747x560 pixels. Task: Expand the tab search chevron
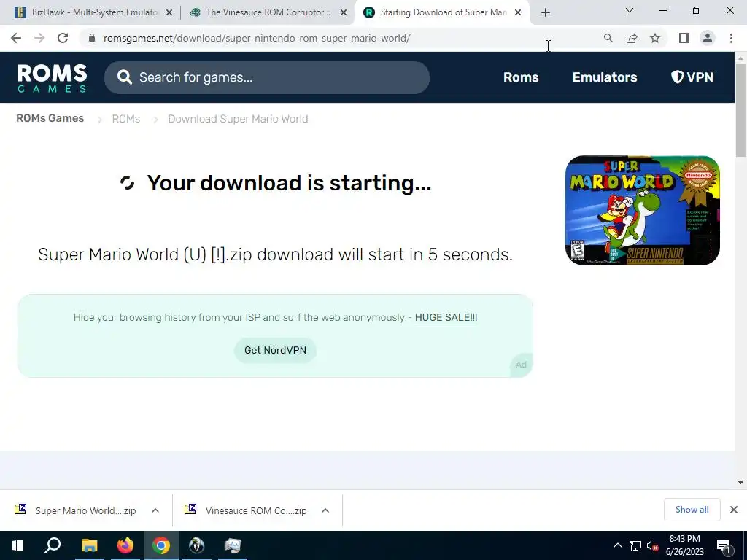[x=630, y=10]
